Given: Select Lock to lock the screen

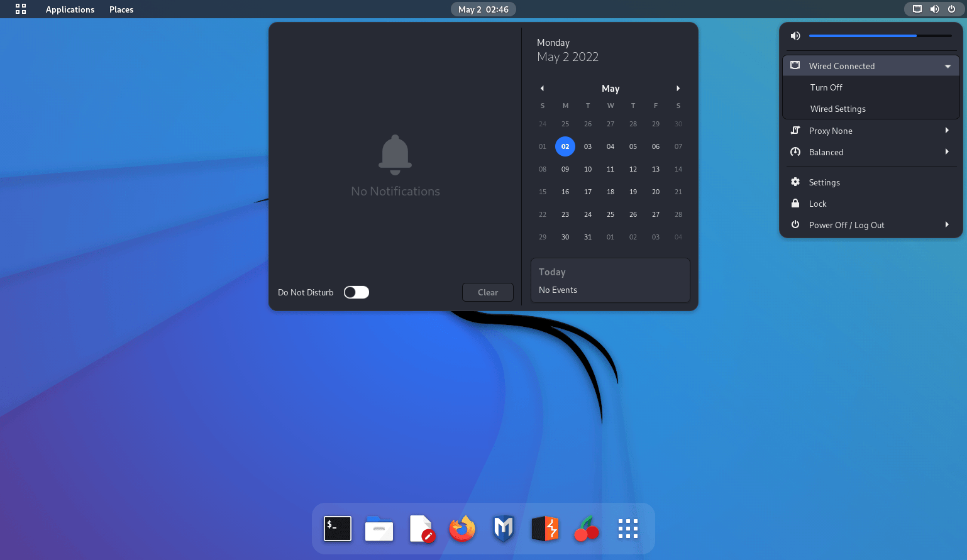Looking at the screenshot, I should pos(817,203).
